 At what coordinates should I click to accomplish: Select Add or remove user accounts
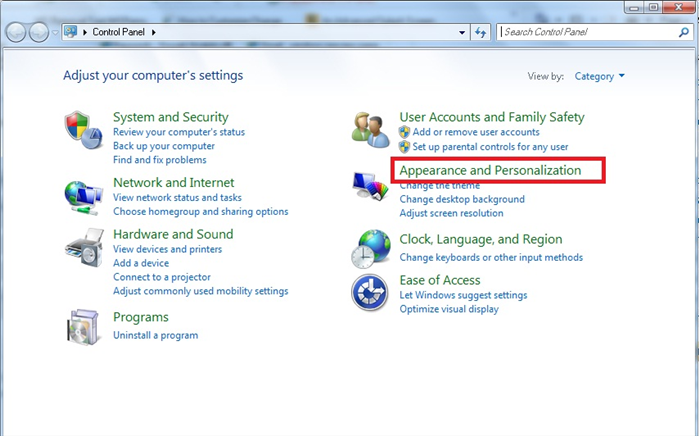coord(476,132)
